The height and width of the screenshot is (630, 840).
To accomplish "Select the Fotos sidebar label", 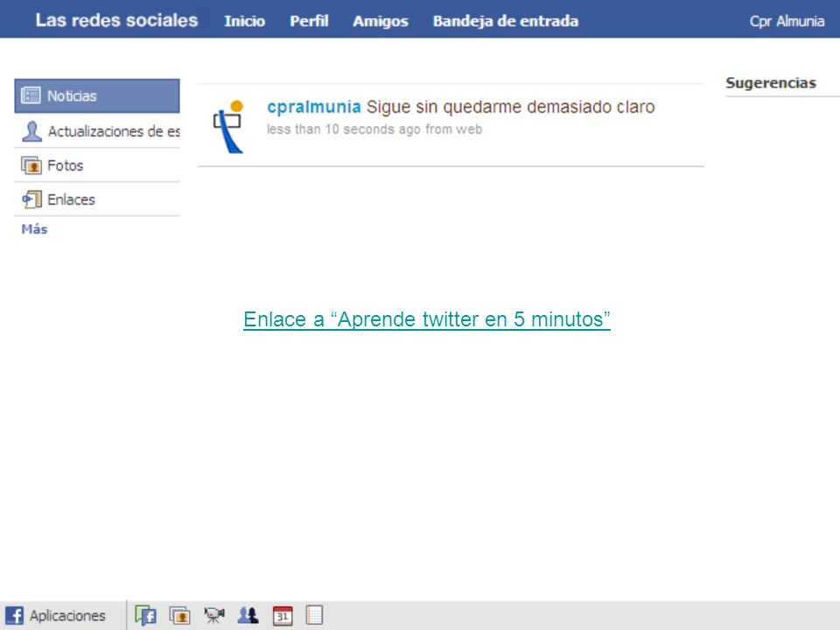I will [66, 165].
